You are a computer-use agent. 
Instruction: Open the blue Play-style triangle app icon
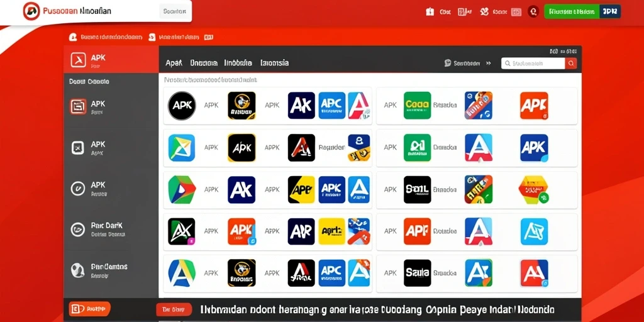tap(182, 147)
